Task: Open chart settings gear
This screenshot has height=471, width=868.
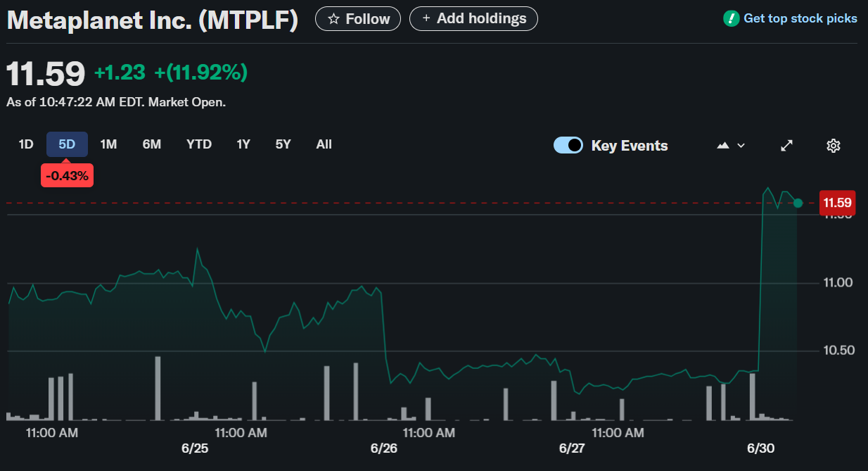Action: pyautogui.click(x=834, y=145)
